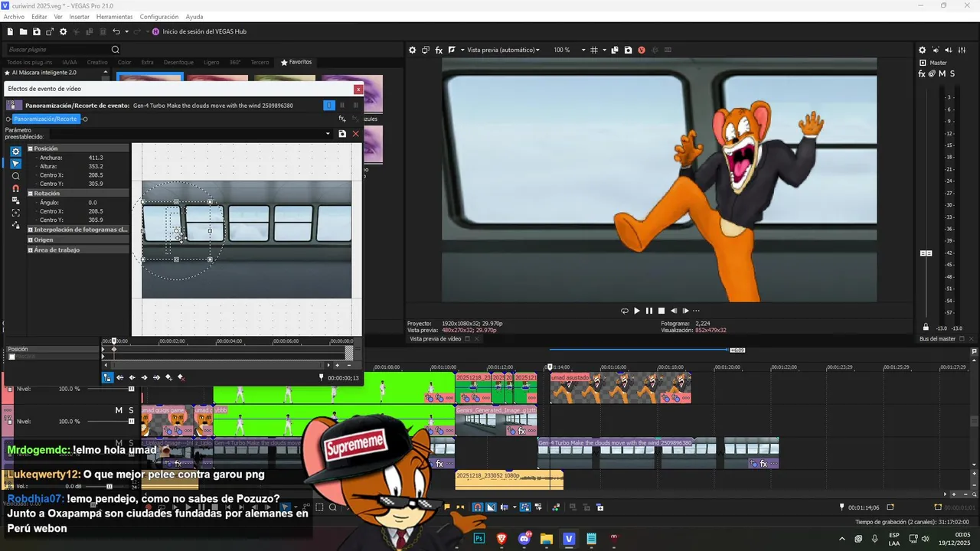Click the Master volume fader handle

pos(926,253)
